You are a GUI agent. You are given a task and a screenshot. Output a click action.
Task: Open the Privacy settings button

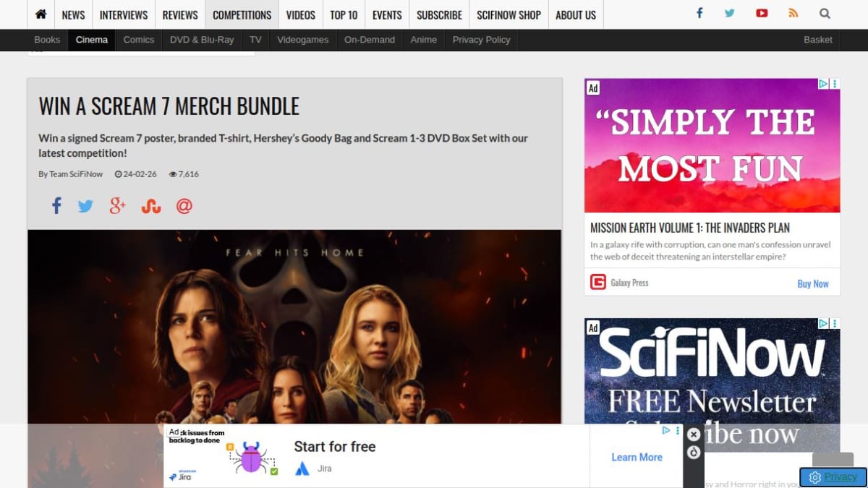click(833, 477)
